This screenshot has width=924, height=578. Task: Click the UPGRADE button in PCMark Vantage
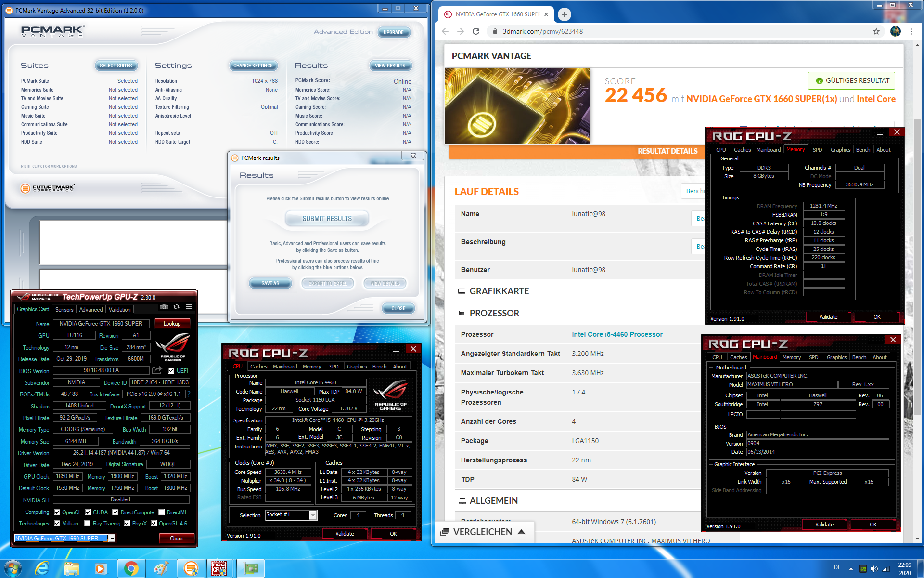[x=394, y=32]
